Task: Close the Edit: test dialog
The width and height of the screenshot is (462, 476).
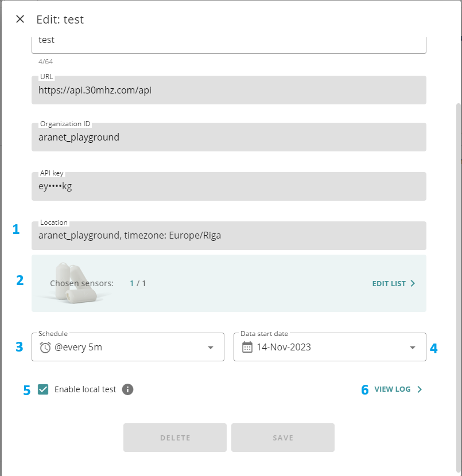Action: click(x=20, y=19)
